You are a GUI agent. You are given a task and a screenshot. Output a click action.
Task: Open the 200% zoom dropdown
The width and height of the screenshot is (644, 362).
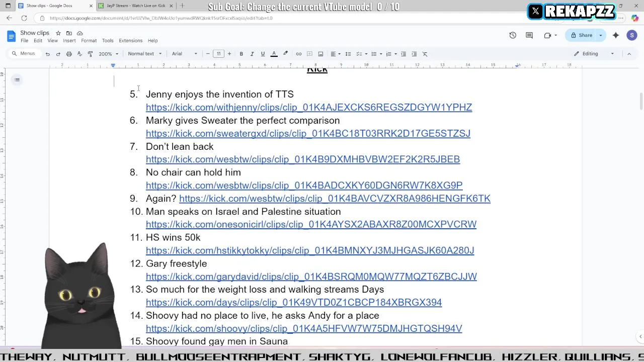coord(109,54)
